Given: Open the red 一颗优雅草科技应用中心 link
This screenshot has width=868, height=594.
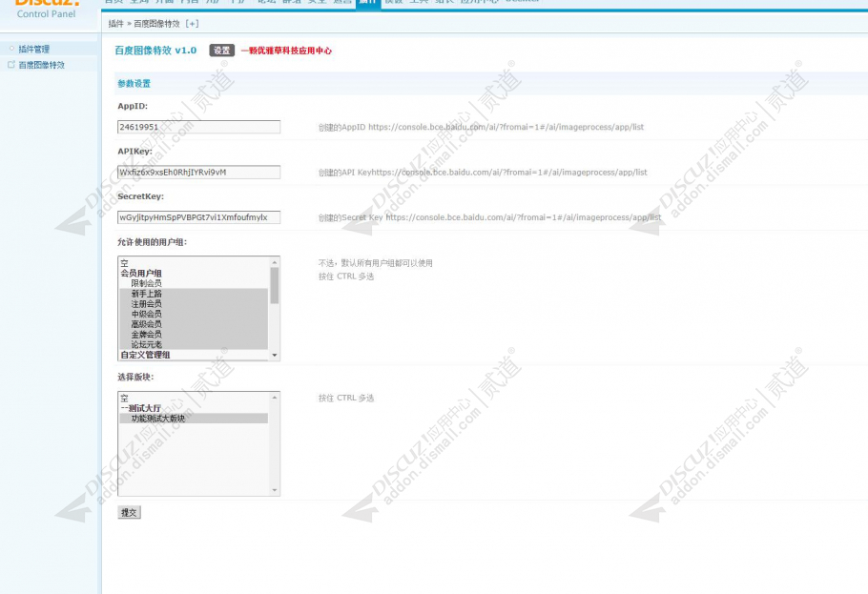Looking at the screenshot, I should pyautogui.click(x=286, y=51).
